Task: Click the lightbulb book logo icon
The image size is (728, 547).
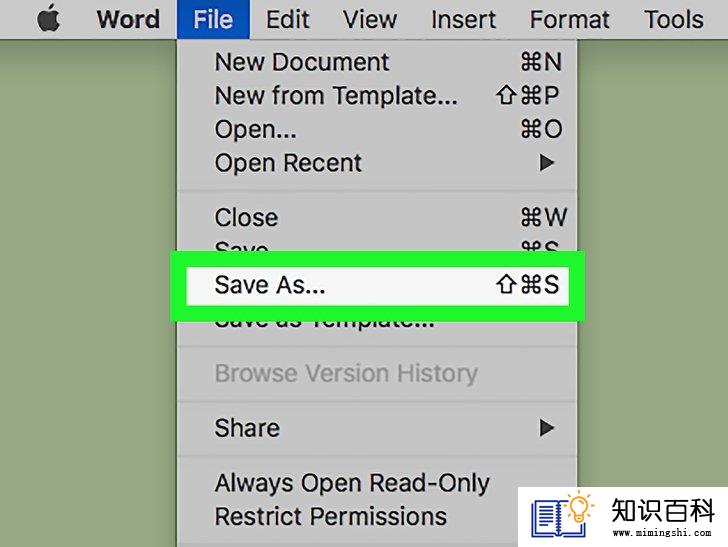Action: point(562,514)
